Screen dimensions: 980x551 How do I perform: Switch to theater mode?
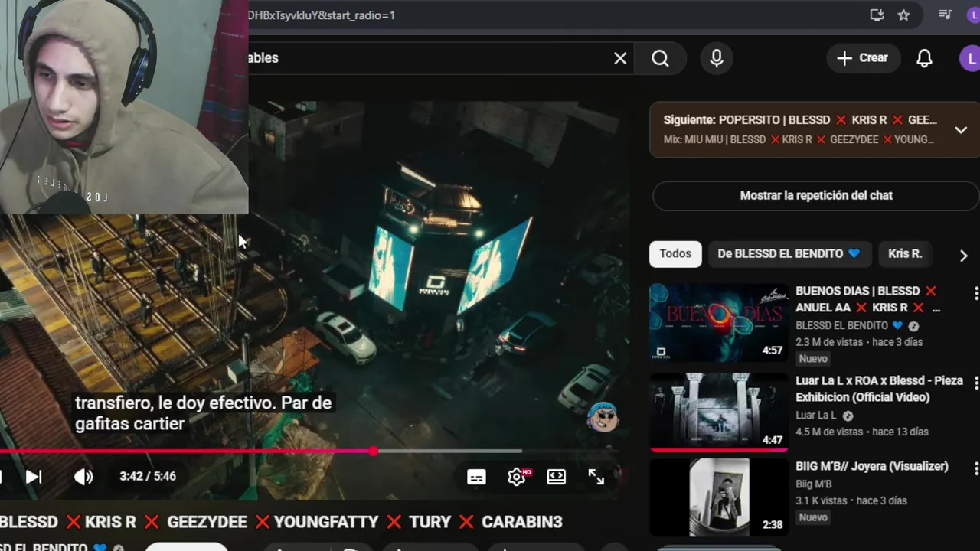pyautogui.click(x=557, y=477)
